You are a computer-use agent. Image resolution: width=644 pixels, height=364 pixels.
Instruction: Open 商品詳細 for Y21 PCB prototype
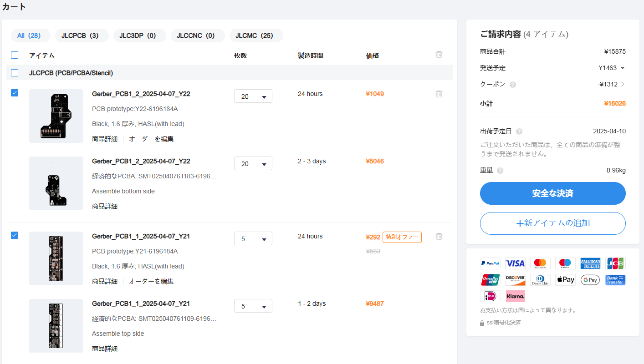tap(105, 281)
